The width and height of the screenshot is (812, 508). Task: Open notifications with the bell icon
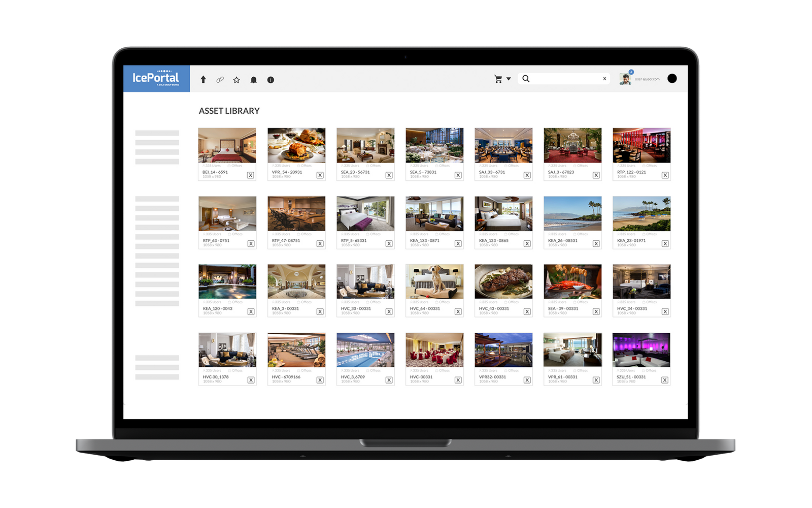(x=254, y=80)
